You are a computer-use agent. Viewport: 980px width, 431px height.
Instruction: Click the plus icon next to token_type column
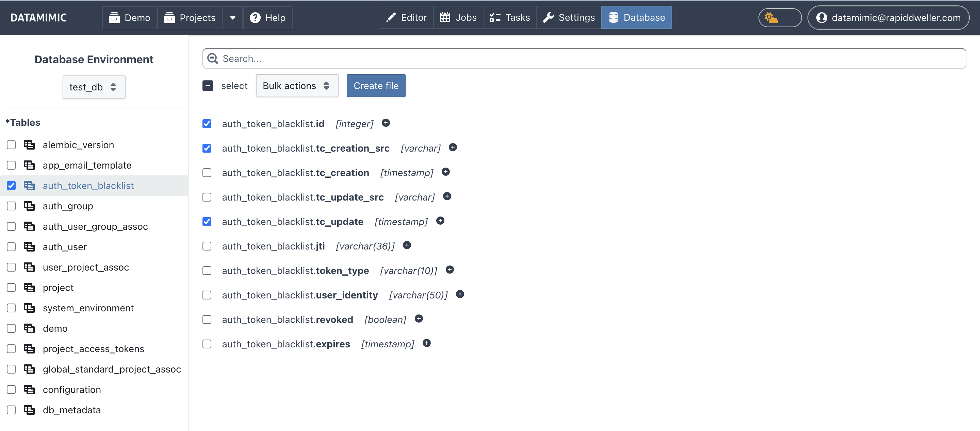[450, 270]
